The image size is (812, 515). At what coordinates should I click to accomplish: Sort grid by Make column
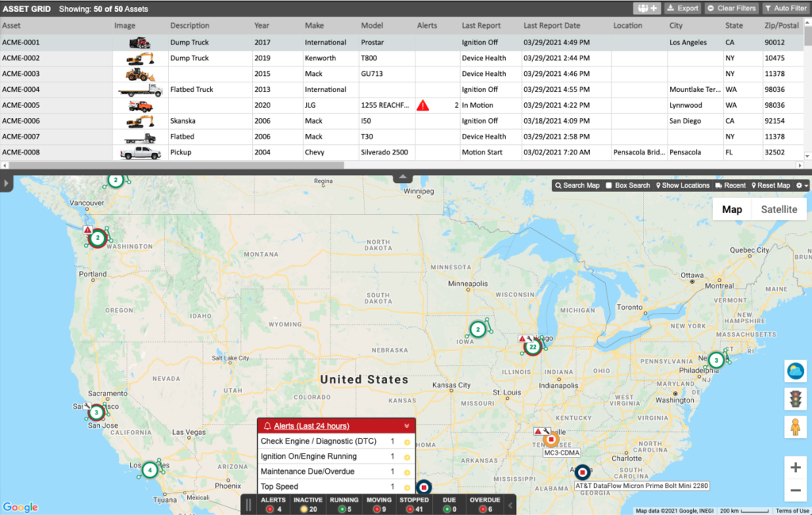[x=314, y=25]
